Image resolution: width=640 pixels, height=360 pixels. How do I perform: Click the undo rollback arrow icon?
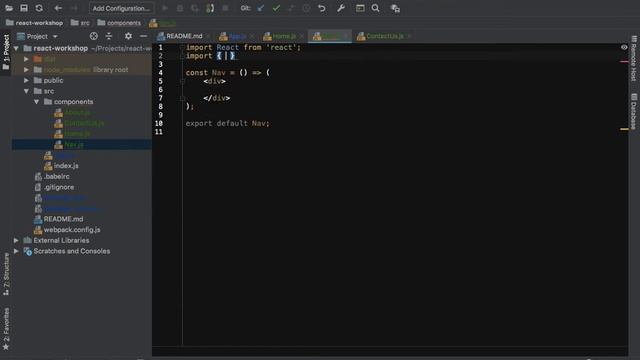click(x=322, y=8)
